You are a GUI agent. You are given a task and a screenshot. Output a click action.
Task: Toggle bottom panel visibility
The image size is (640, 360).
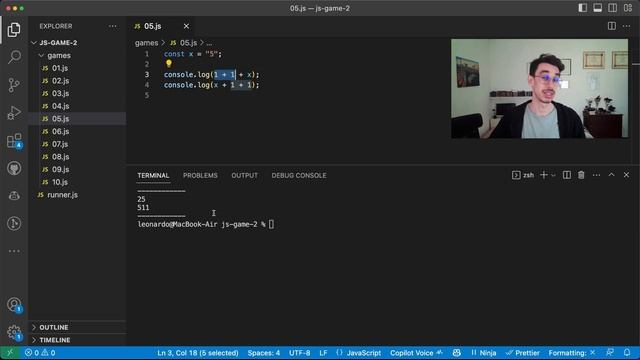[598, 8]
